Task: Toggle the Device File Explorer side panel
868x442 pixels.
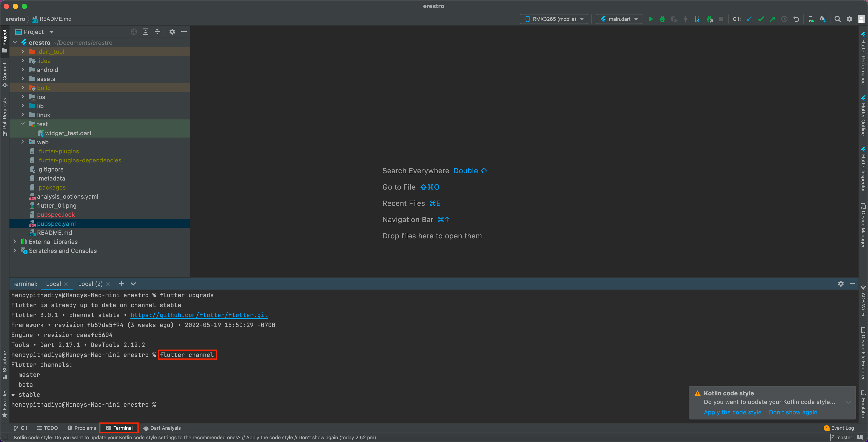Action: click(x=863, y=353)
